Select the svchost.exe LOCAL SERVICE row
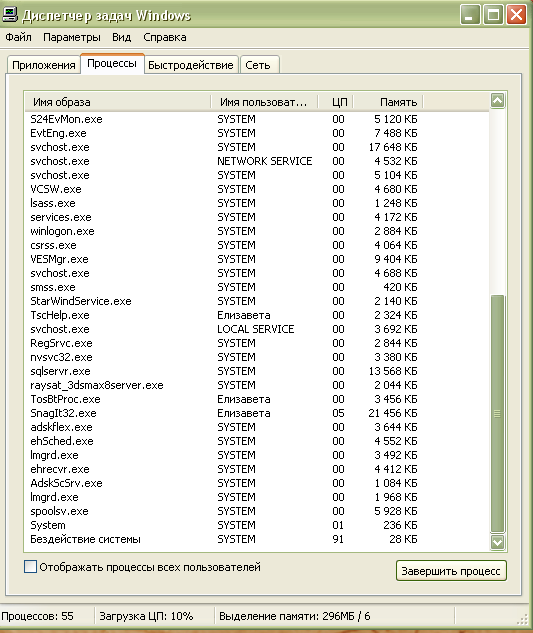Viewport: 533px width, 633px height. pos(257,329)
